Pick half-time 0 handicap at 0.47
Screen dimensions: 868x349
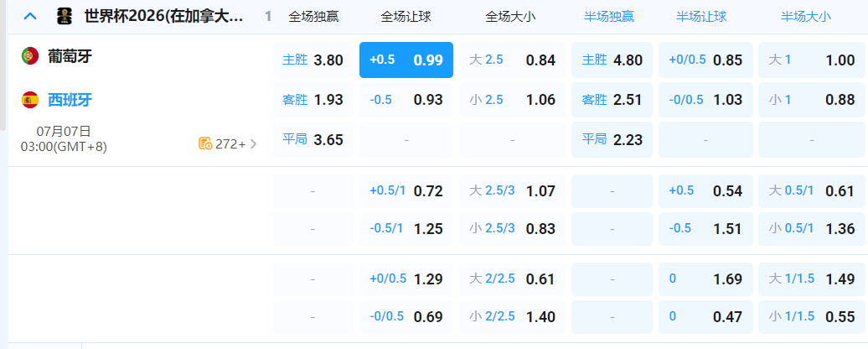click(705, 317)
